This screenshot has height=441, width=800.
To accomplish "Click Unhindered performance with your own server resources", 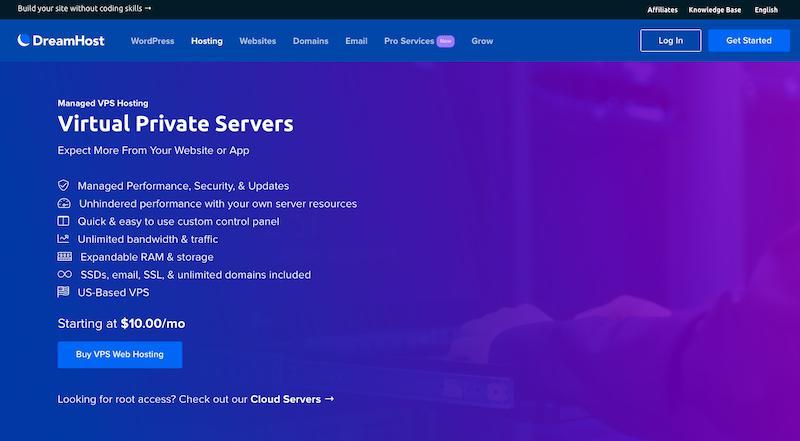I will (218, 204).
